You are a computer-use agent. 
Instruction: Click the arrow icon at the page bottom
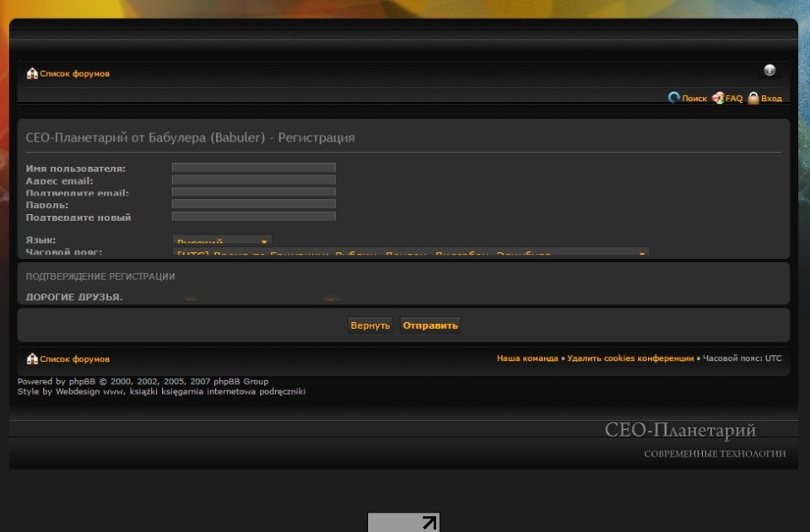point(429,523)
